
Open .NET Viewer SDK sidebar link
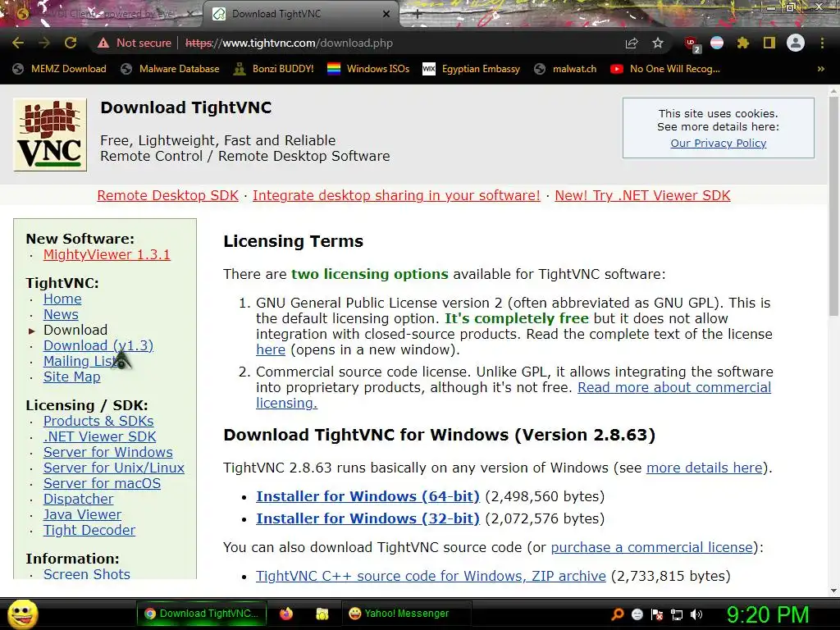click(99, 436)
